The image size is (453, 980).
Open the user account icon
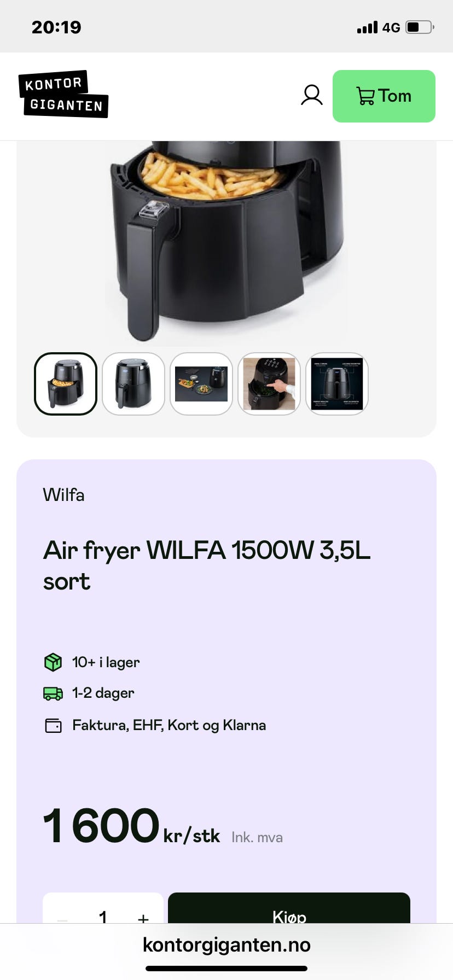click(x=312, y=95)
